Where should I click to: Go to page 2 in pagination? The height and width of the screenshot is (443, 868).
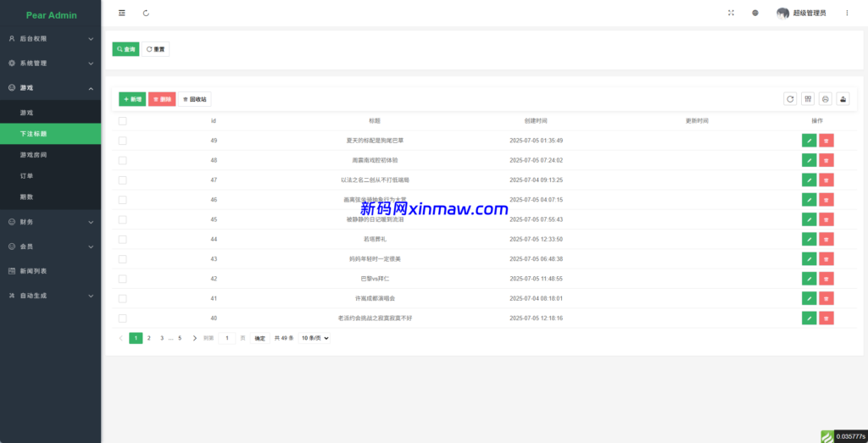click(x=149, y=338)
